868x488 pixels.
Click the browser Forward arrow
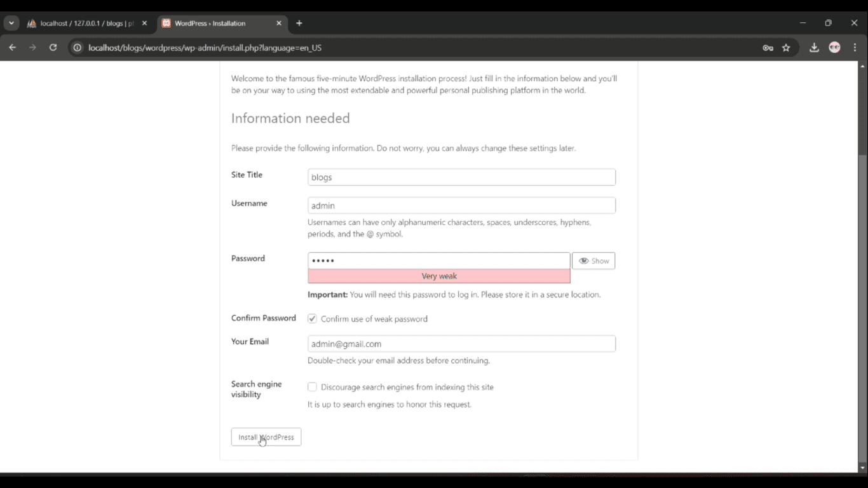[x=32, y=48]
